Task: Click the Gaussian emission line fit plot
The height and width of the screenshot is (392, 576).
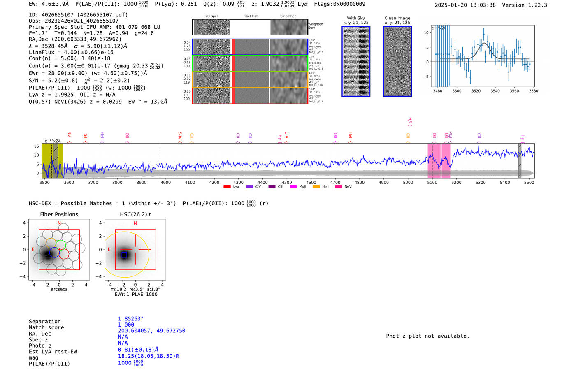Action: (x=483, y=56)
